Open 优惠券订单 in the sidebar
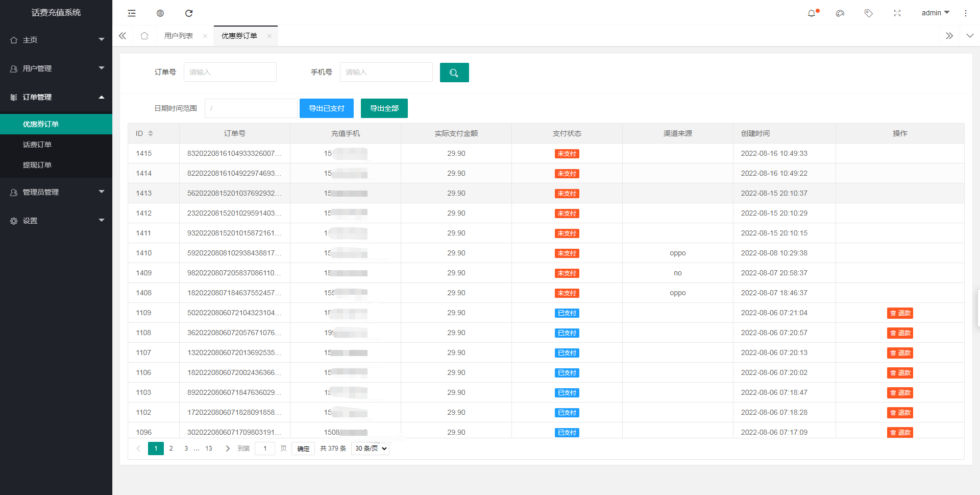This screenshot has height=495, width=980. coord(56,124)
